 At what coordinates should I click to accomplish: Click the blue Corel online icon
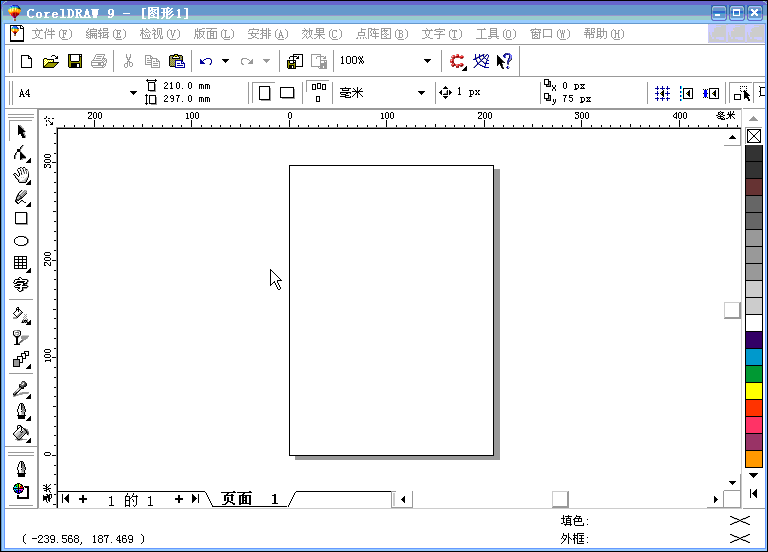(481, 61)
